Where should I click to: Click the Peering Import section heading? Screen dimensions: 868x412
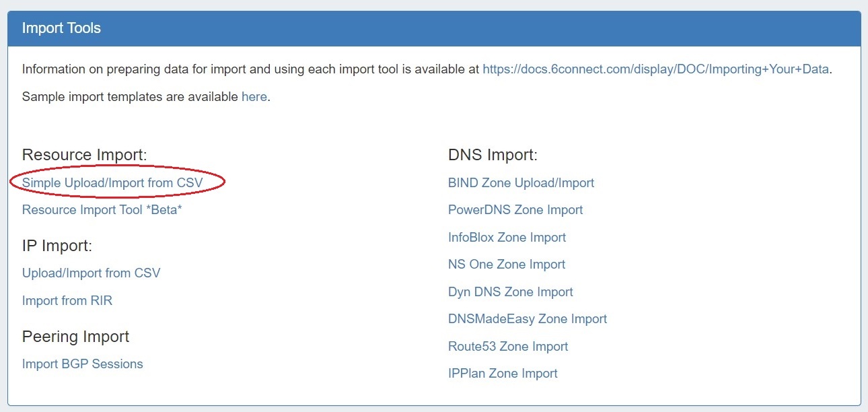pos(75,336)
